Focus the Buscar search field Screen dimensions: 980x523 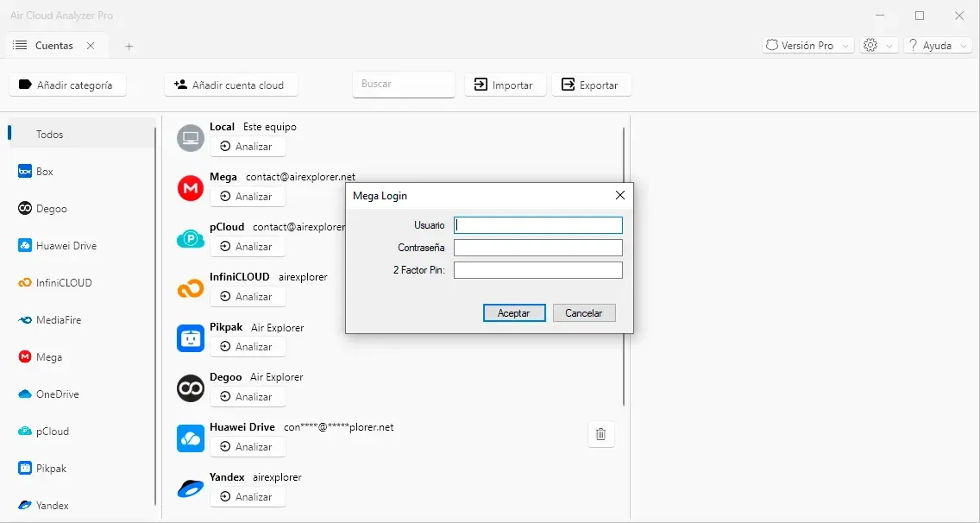(x=404, y=85)
